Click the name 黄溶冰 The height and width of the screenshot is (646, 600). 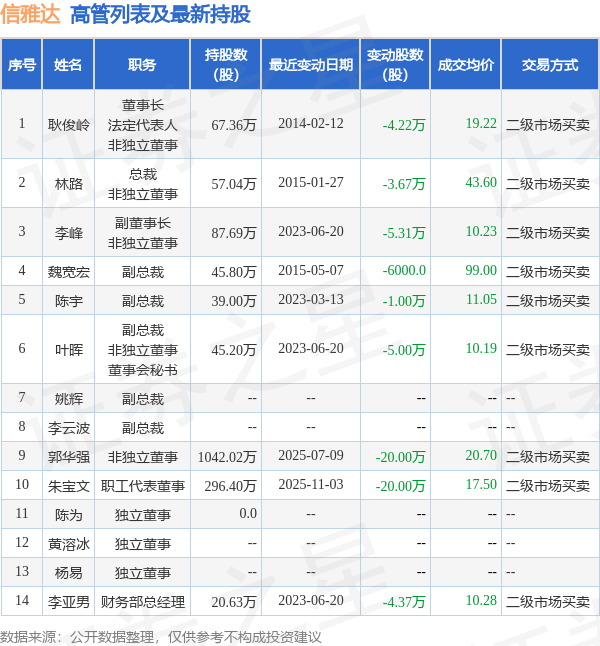(68, 544)
